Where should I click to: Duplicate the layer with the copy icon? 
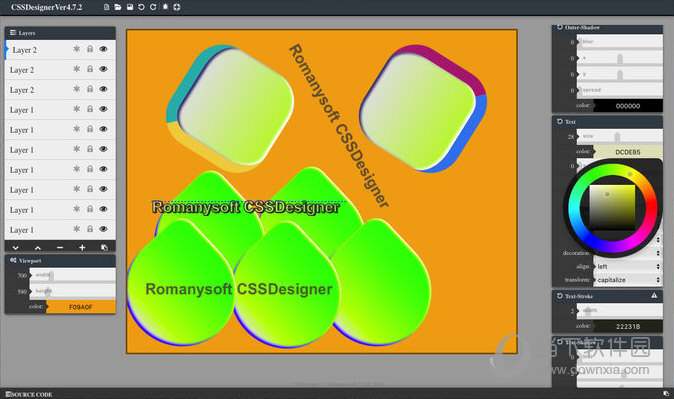[x=104, y=248]
